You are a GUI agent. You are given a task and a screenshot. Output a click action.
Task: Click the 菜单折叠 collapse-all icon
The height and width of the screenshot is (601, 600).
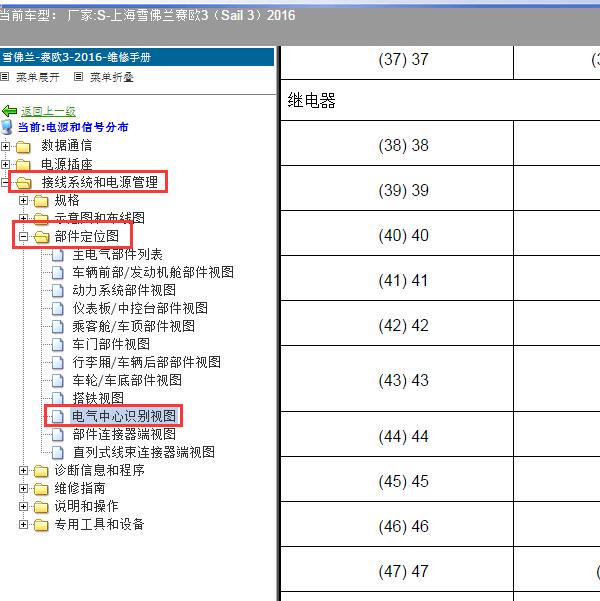pyautogui.click(x=78, y=77)
